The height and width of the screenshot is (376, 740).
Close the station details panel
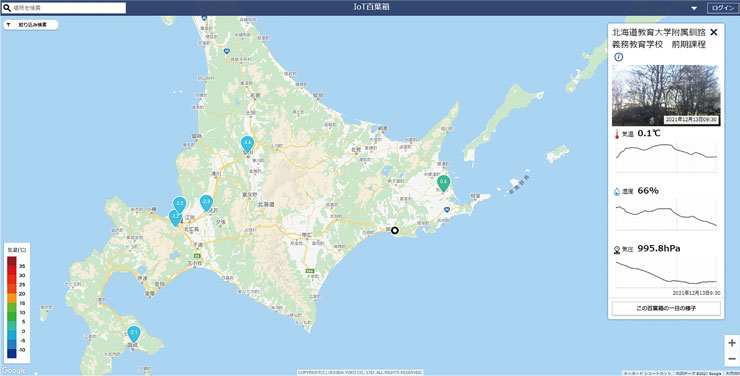point(714,32)
